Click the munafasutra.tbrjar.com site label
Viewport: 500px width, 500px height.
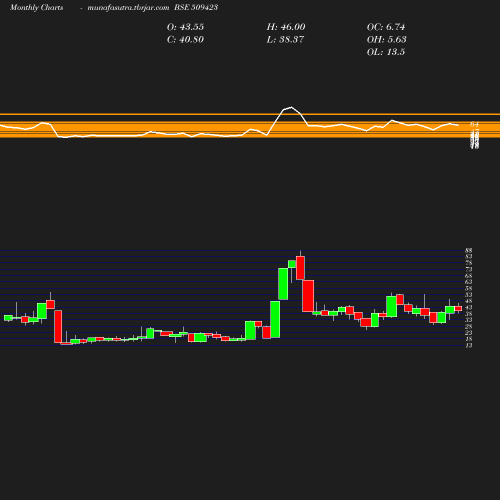[x=128, y=7]
